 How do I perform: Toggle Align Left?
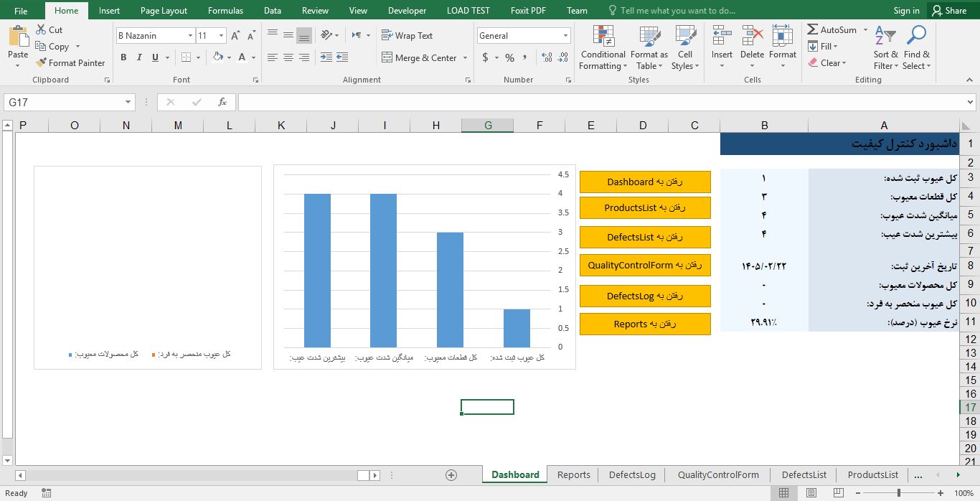pyautogui.click(x=272, y=57)
